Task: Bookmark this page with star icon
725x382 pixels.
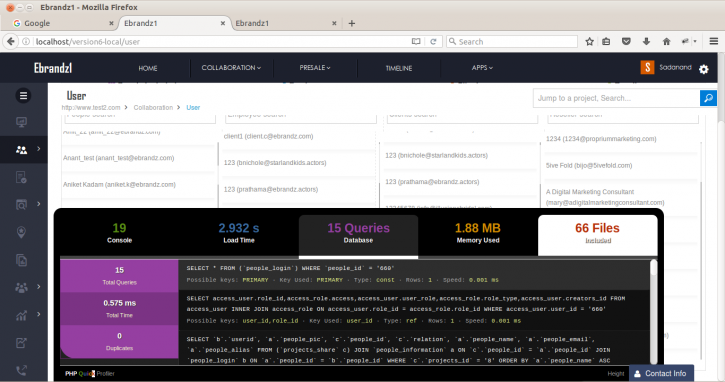Action: [590, 42]
